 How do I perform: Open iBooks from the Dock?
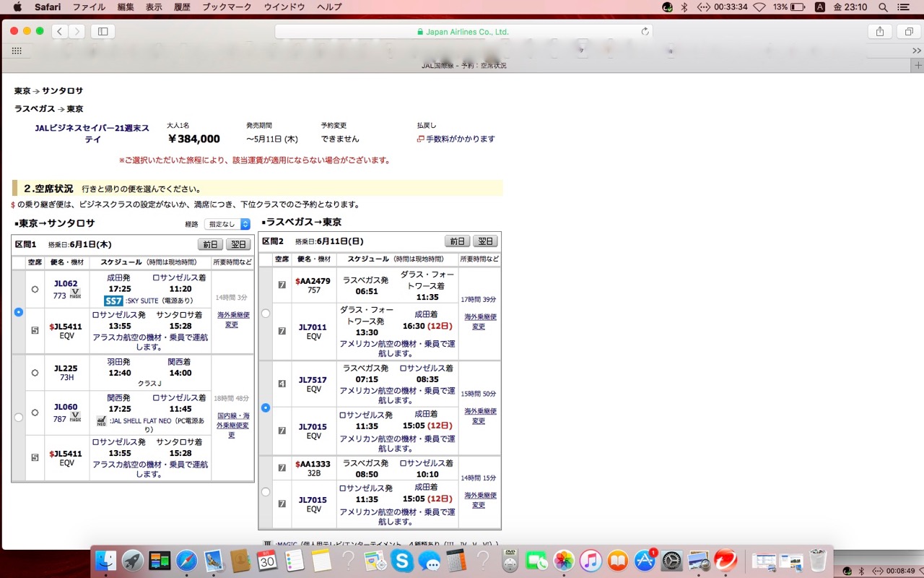tap(617, 561)
